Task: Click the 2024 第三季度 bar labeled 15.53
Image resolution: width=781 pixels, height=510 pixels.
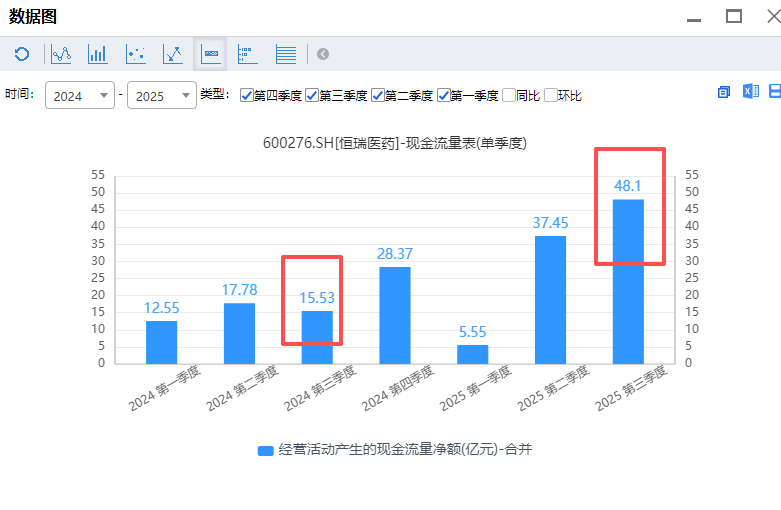Action: (317, 338)
